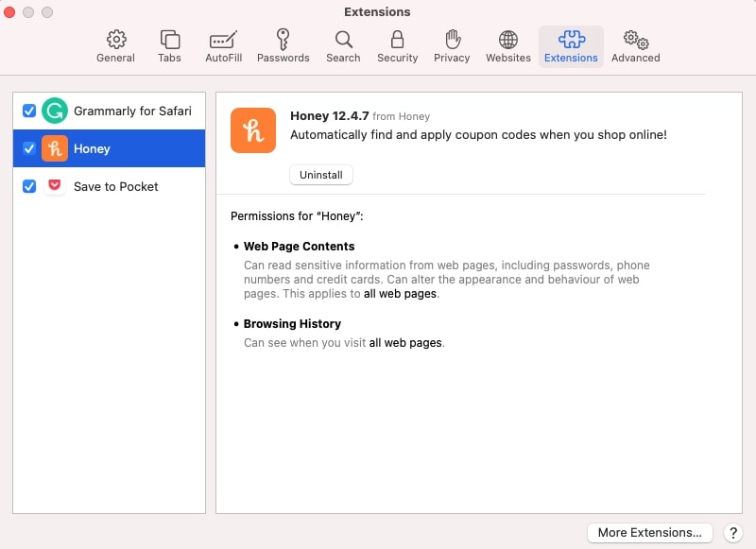The height and width of the screenshot is (549, 756).
Task: Toggle the Save to Pocket checkbox
Action: [x=29, y=186]
